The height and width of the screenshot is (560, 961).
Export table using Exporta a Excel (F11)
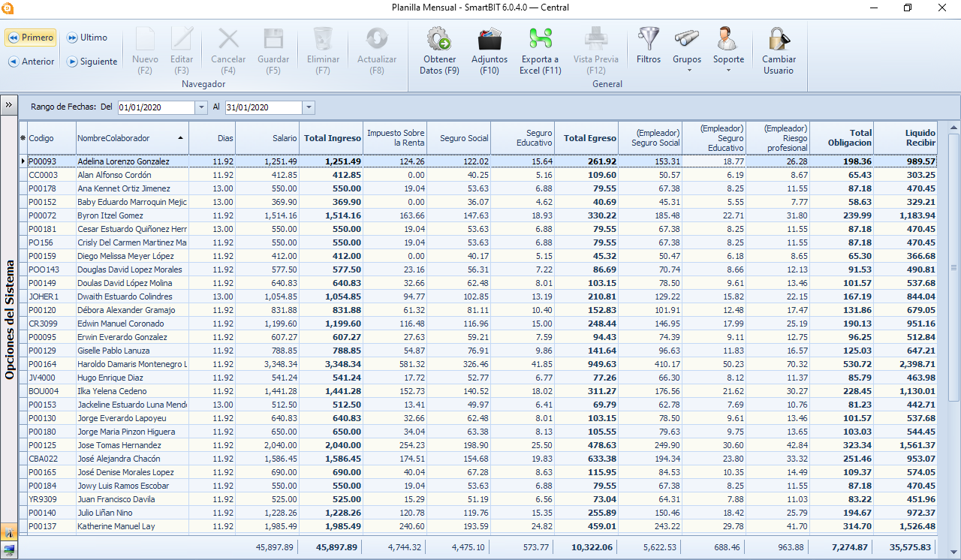(x=541, y=50)
